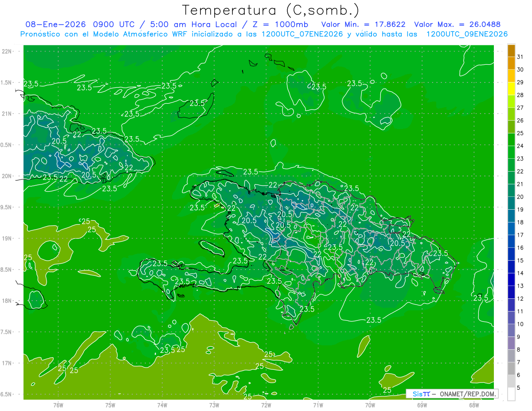The width and height of the screenshot is (532, 411).
Task: Click the "73W" longitude axis label
Action: click(214, 405)
